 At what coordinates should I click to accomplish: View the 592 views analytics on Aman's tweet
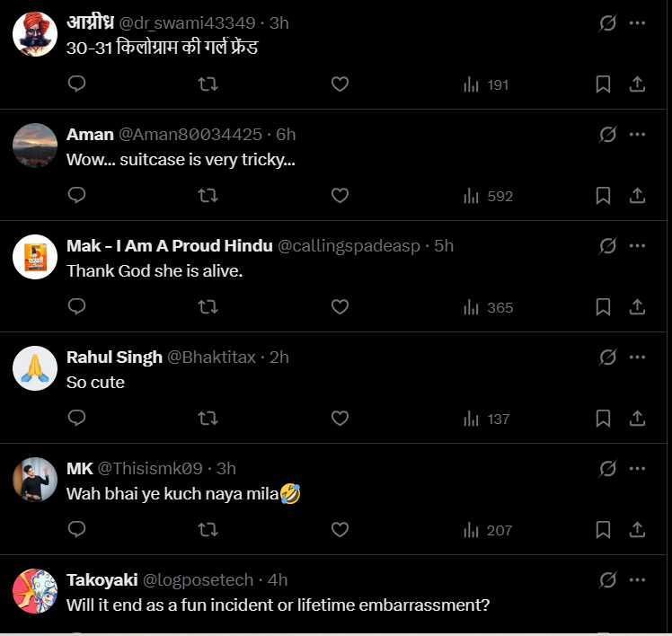pos(488,196)
